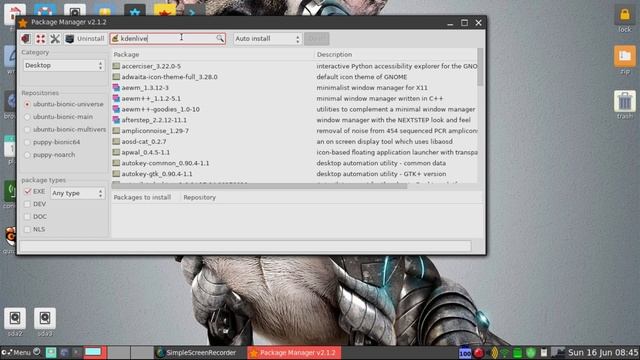Select package adwaita-icon-theme-full_3.28.0

tap(294, 77)
